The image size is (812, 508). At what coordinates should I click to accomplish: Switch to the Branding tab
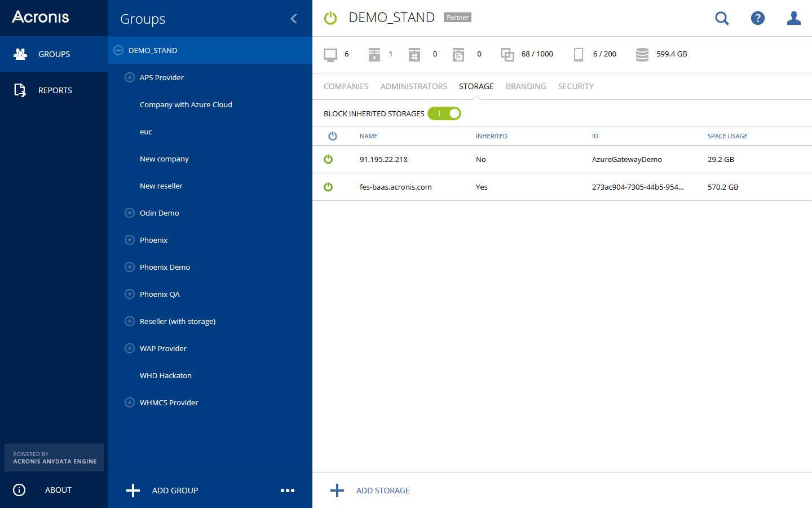(x=526, y=86)
